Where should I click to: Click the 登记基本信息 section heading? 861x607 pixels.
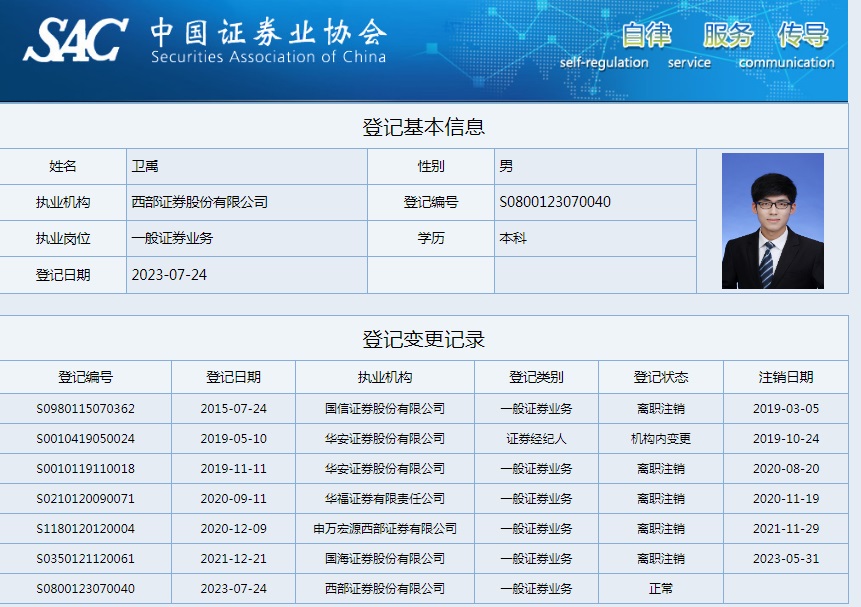click(423, 127)
